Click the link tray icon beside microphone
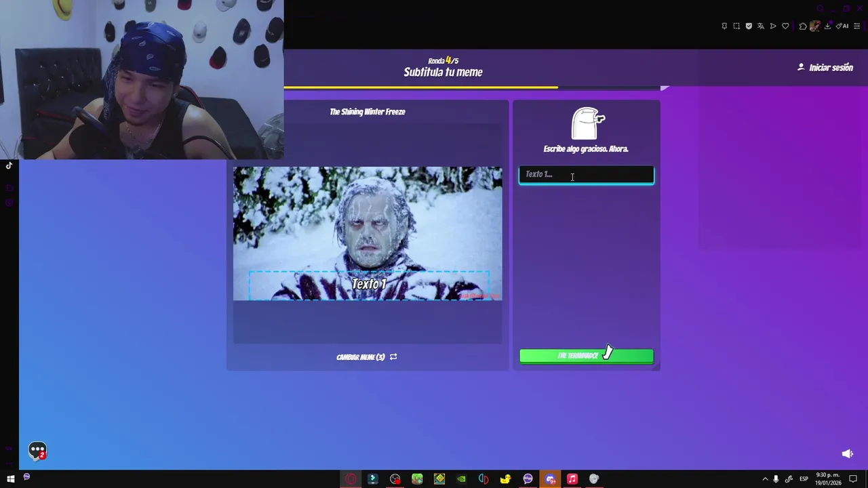 pyautogui.click(x=789, y=479)
